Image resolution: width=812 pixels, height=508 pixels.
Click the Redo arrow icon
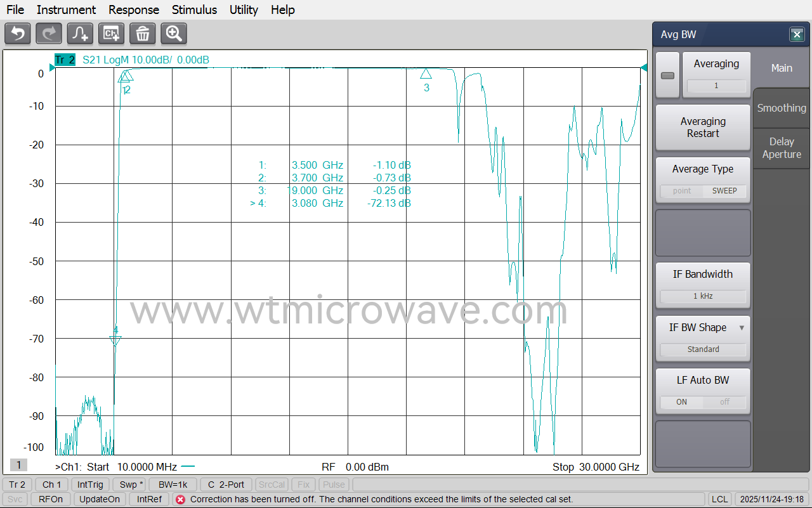[49, 34]
